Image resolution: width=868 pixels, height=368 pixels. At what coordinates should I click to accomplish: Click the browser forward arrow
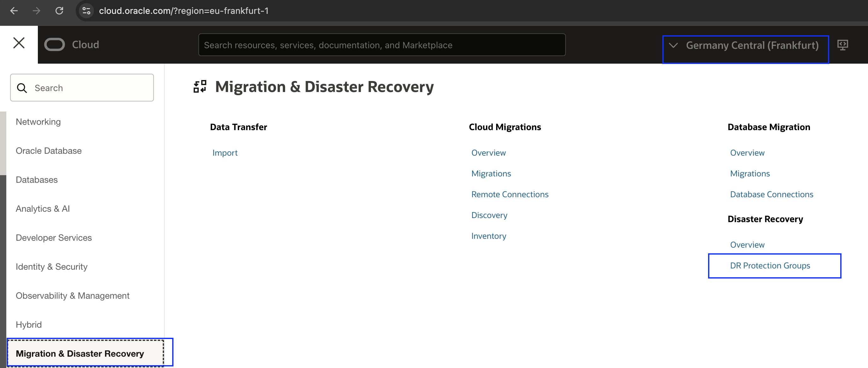[36, 11]
